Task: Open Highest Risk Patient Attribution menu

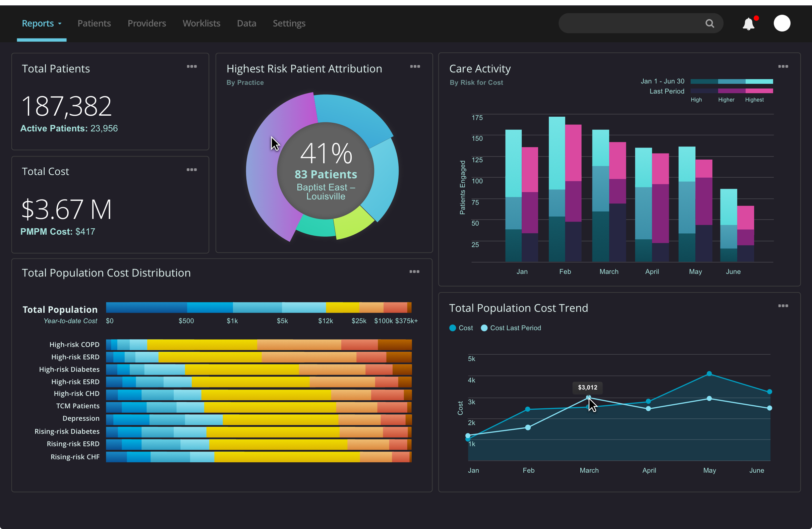Action: [415, 66]
